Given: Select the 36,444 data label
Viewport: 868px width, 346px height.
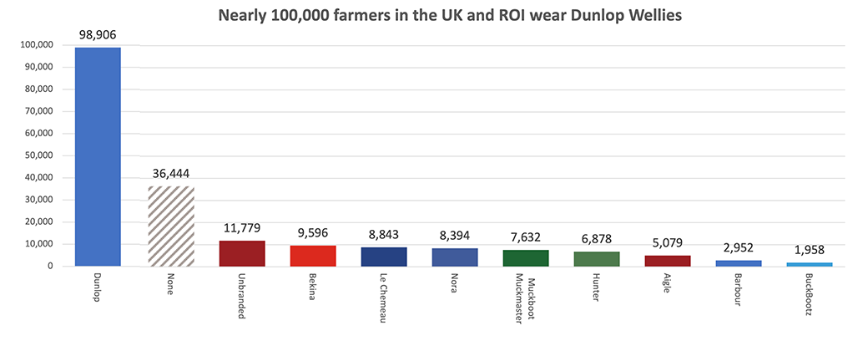Looking at the screenshot, I should pyautogui.click(x=170, y=175).
